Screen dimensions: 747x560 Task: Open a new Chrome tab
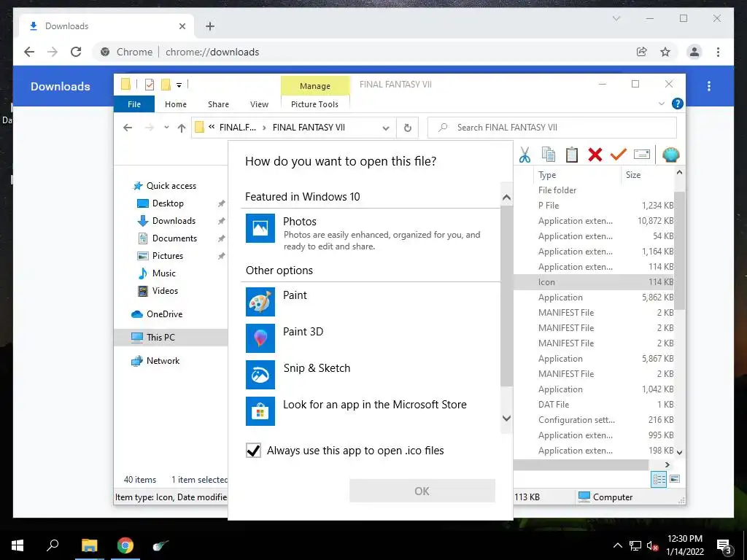[x=210, y=26]
